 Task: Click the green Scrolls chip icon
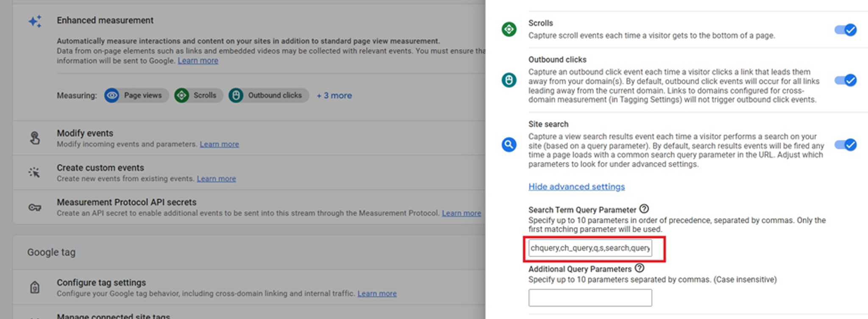tap(182, 95)
